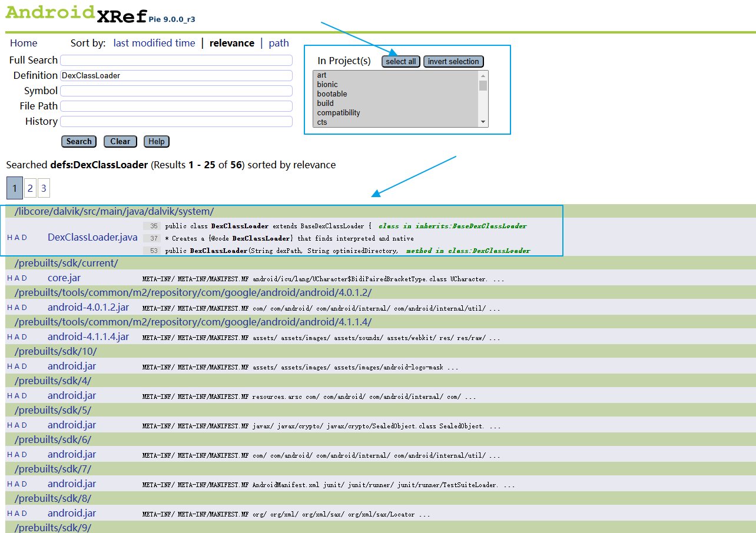Click the Search button

pyautogui.click(x=79, y=141)
